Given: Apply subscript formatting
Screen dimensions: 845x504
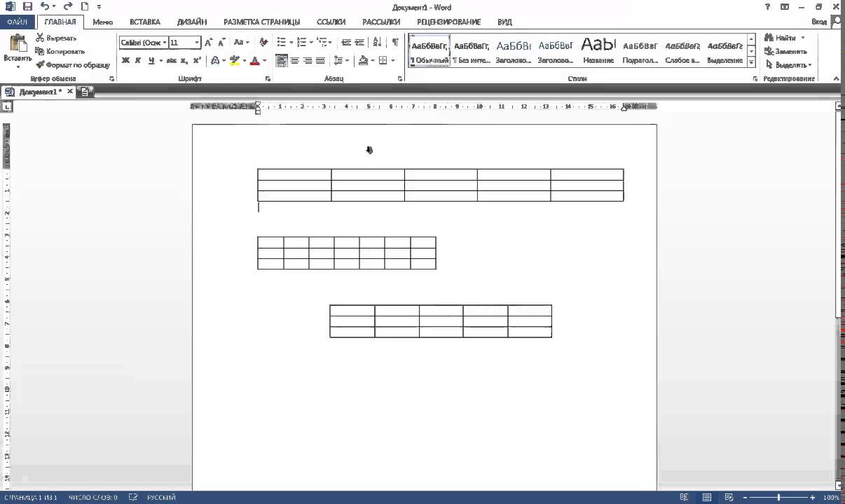Looking at the screenshot, I should (x=185, y=61).
